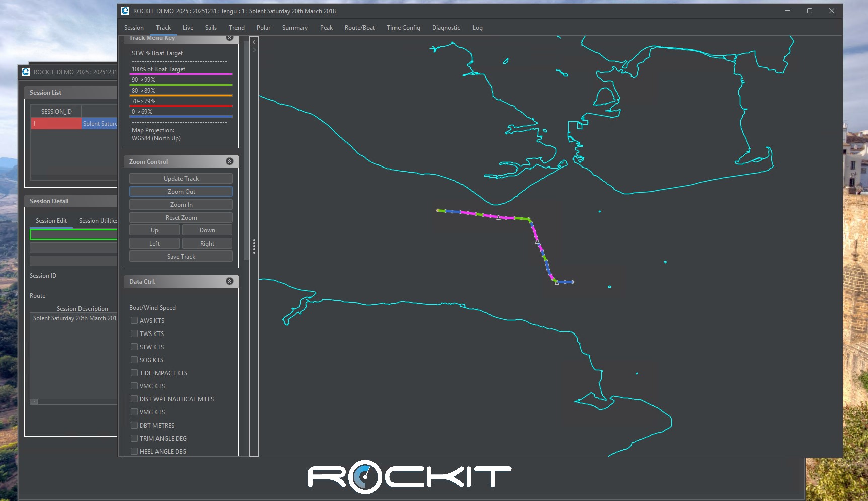The width and height of the screenshot is (868, 501).
Task: Collapse the side panel with left arrow
Action: (x=254, y=42)
